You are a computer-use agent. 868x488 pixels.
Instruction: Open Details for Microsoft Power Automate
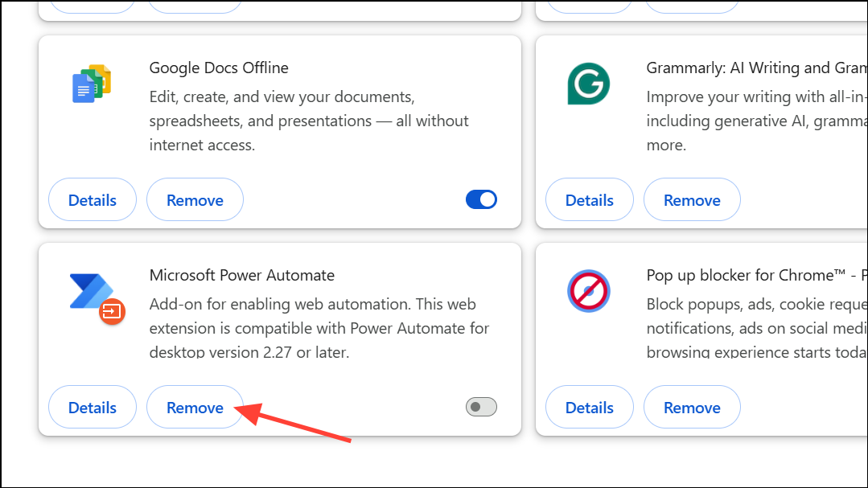pyautogui.click(x=92, y=407)
